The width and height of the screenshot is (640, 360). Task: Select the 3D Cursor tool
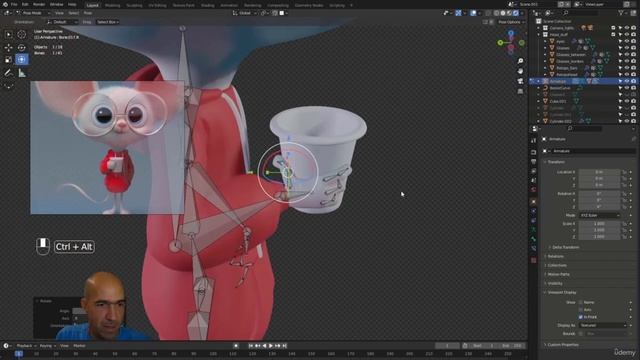(x=22, y=35)
